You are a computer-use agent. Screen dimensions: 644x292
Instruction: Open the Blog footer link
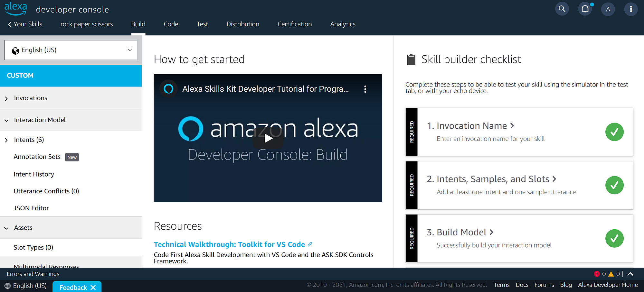pyautogui.click(x=566, y=285)
